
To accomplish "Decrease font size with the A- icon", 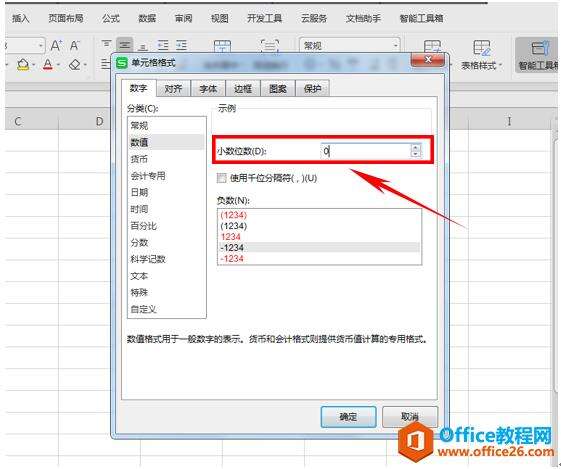I will 74,45.
